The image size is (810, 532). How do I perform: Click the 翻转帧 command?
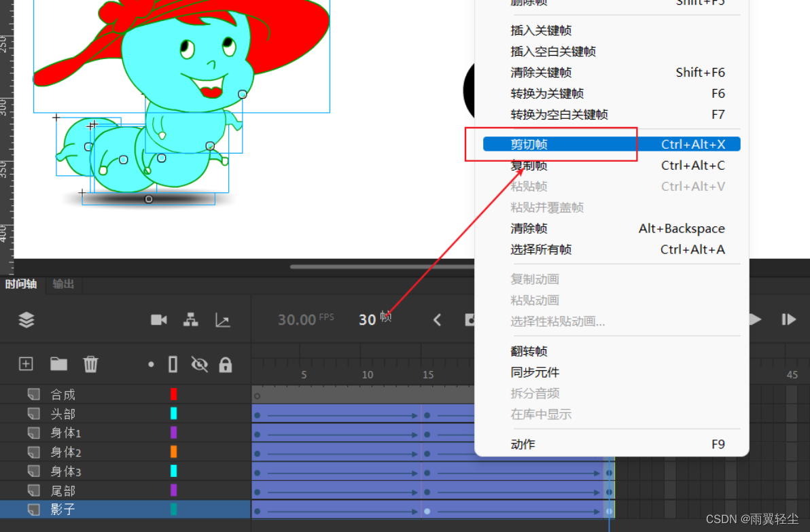click(x=529, y=351)
